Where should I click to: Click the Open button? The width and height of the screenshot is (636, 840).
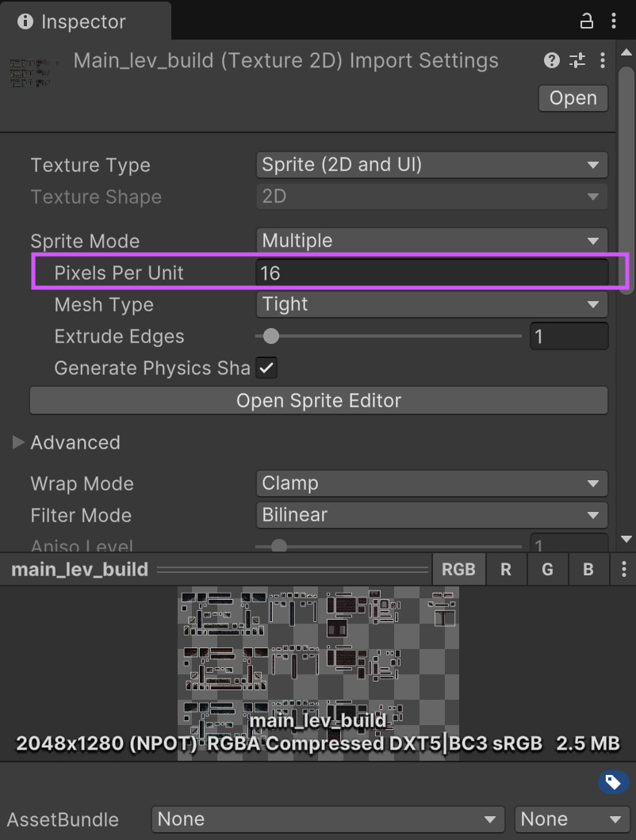point(573,98)
